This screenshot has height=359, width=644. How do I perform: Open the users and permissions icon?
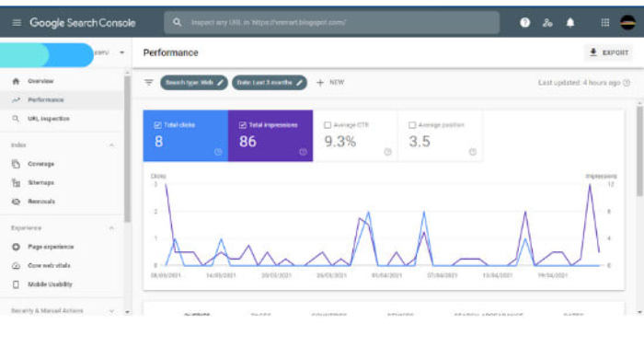tap(547, 23)
